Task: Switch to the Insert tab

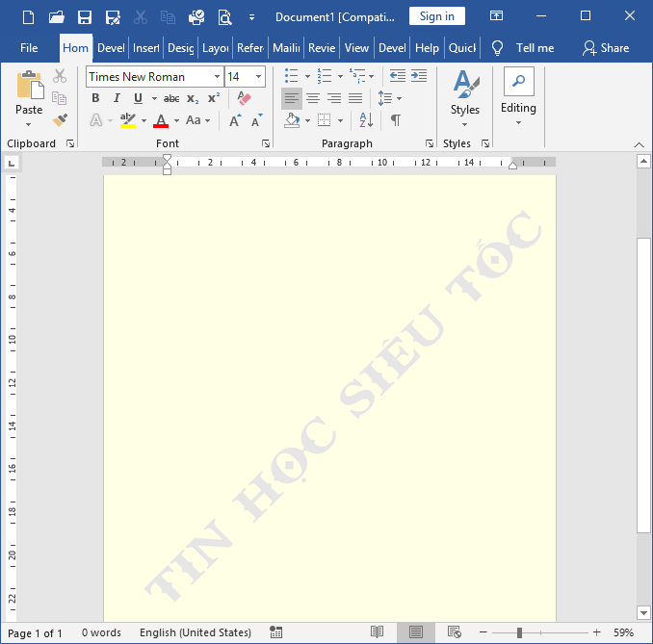Action: 145,48
